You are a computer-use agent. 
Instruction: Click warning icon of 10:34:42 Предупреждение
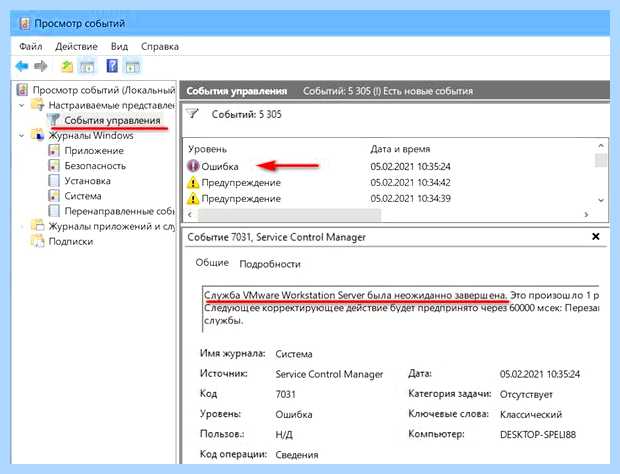coord(193,182)
